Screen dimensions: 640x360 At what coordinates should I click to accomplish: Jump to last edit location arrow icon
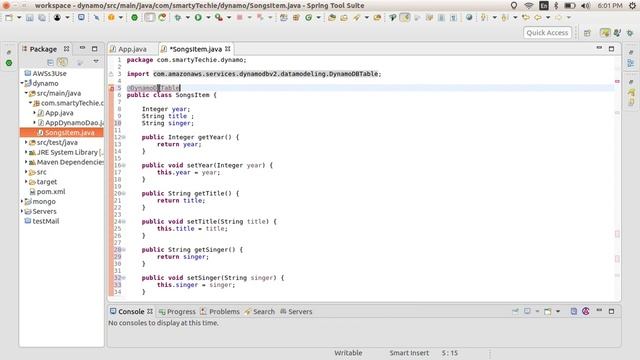click(526, 18)
